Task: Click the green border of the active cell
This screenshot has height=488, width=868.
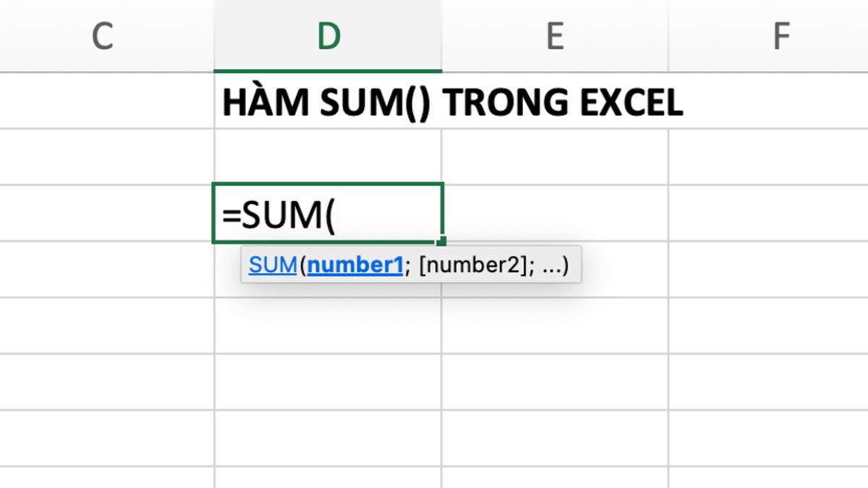Action: click(x=328, y=182)
